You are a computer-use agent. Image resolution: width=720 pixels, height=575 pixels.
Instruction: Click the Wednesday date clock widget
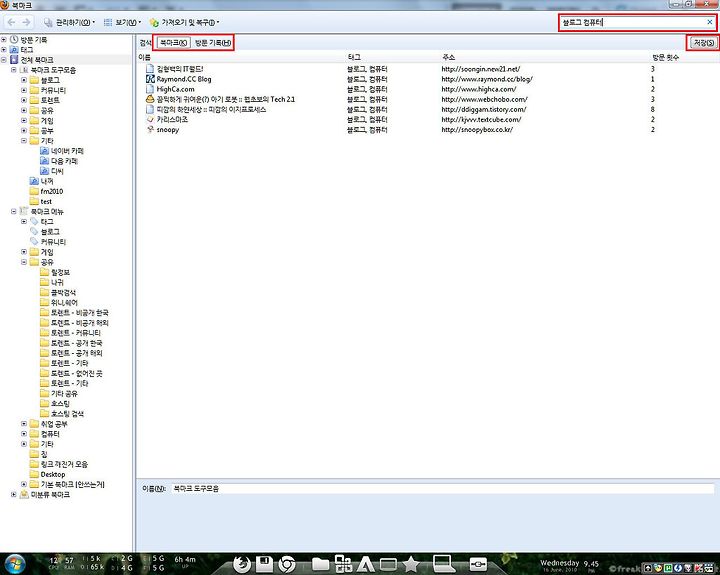click(x=569, y=565)
